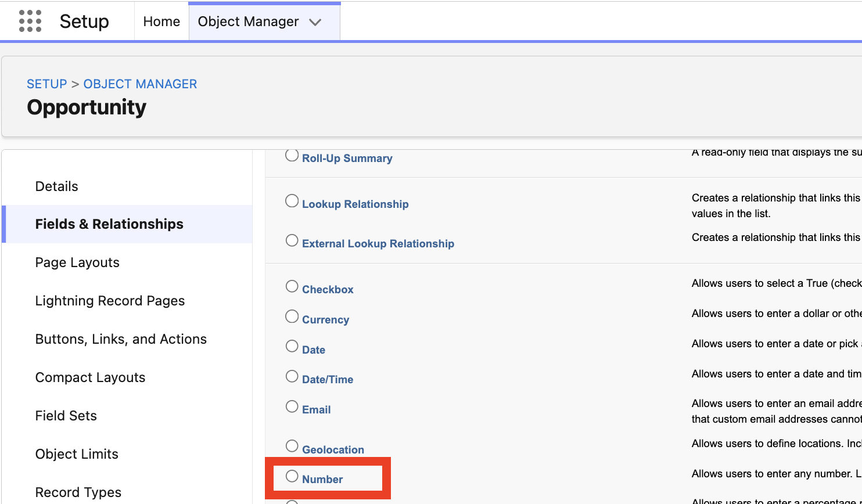Switch to the Home tab
The image size is (862, 504).
click(161, 21)
